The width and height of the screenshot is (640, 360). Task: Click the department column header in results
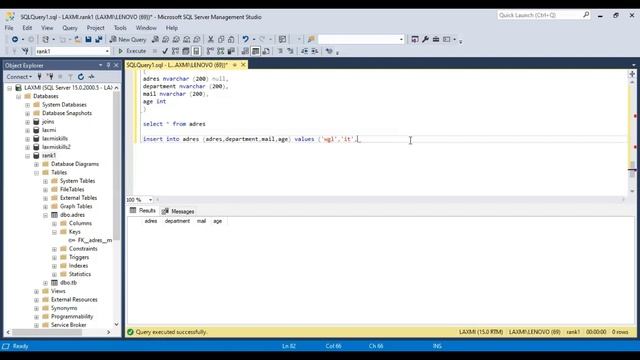[177, 221]
